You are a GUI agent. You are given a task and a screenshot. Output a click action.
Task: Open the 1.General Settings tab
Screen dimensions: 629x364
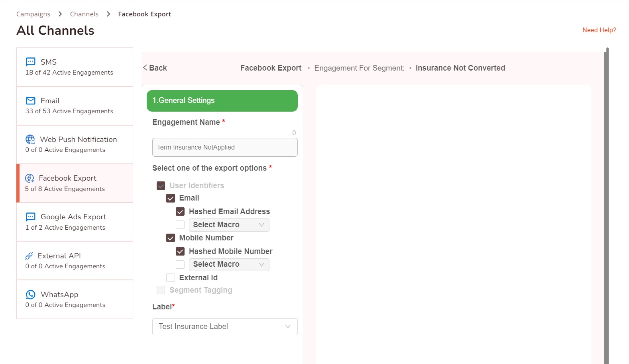pyautogui.click(x=222, y=100)
